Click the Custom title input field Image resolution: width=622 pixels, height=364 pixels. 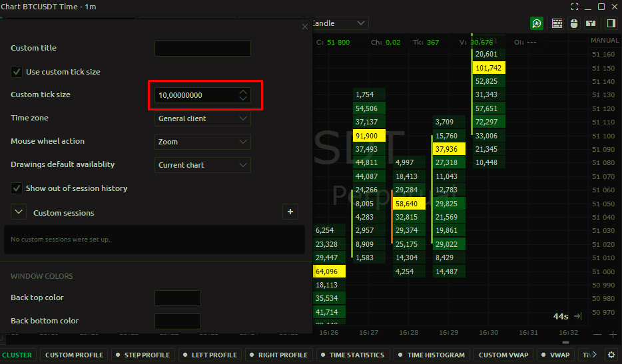202,49
